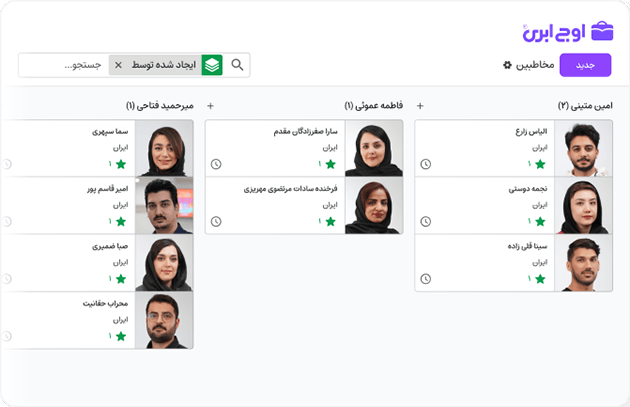630x407 pixels.
Task: Open activity clock on سارا صفرزادگان مقدم card
Action: point(216,164)
